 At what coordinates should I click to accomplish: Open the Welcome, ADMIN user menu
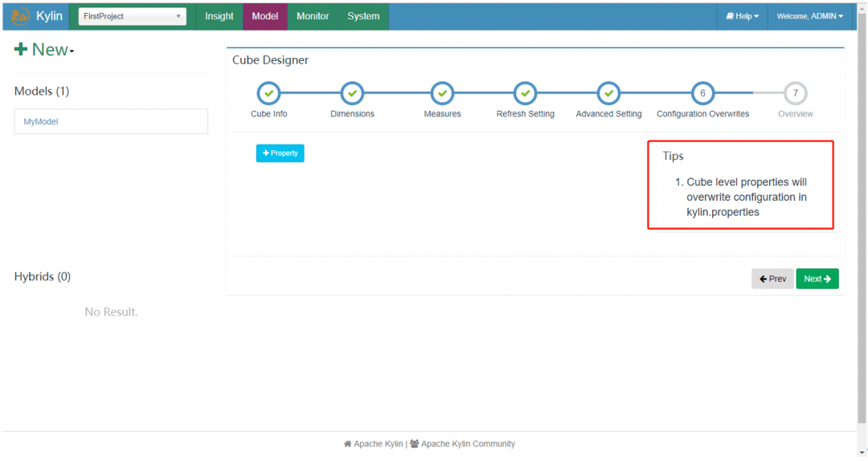click(x=810, y=16)
